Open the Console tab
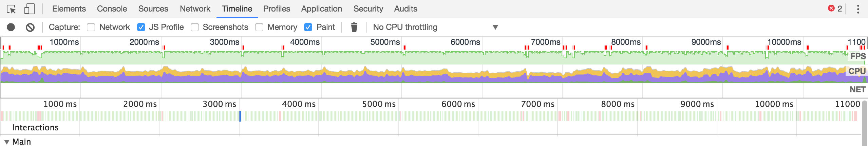Image resolution: width=868 pixels, height=146 pixels. point(112,9)
